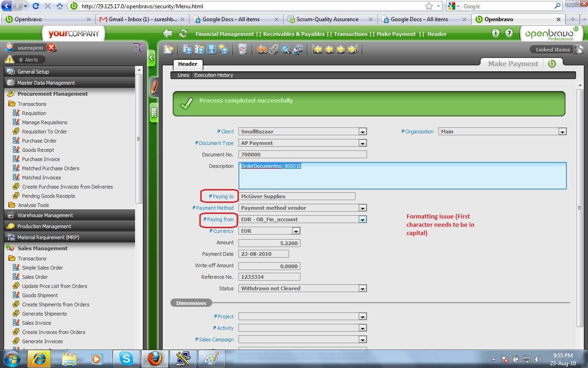Switch to the Gmail Inbox browser tab
The height and width of the screenshot is (368, 588).
[x=141, y=19]
